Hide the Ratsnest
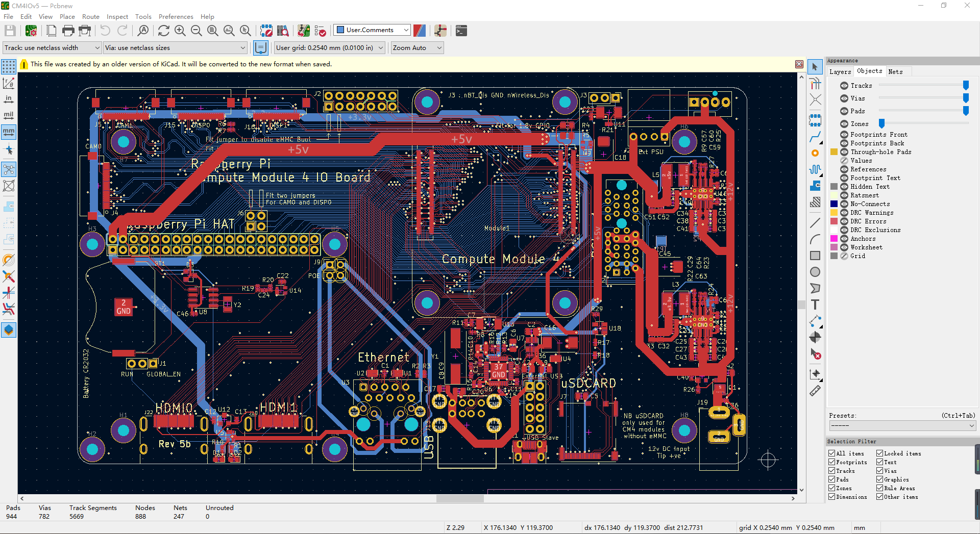The image size is (980, 534). (x=844, y=195)
